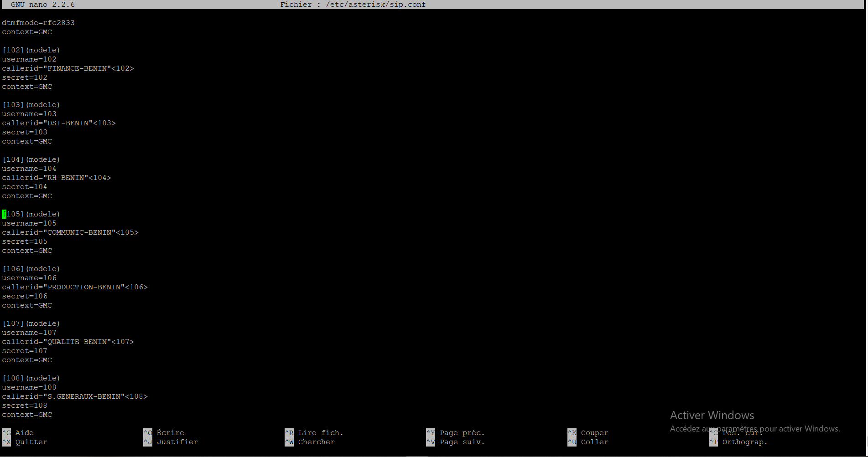
Task: Click the ^U Coller paste shortcut
Action: coord(588,442)
